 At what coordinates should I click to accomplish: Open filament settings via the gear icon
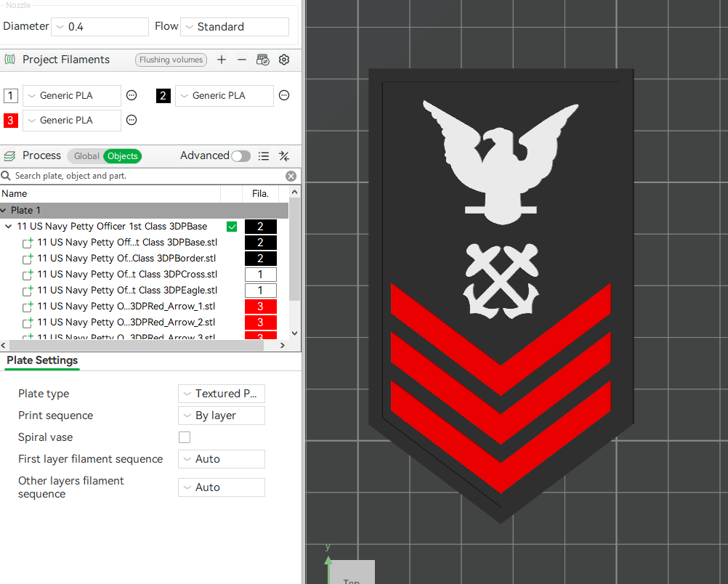tap(284, 60)
